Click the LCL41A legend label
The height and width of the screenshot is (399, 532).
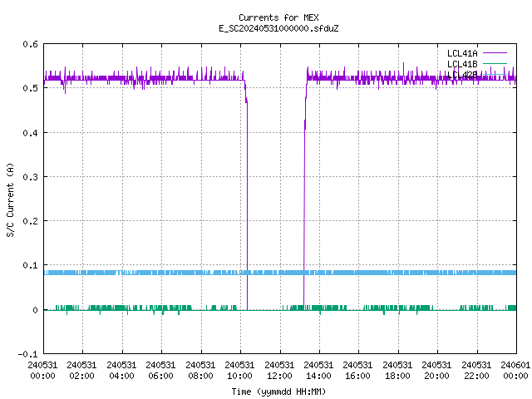(x=462, y=53)
